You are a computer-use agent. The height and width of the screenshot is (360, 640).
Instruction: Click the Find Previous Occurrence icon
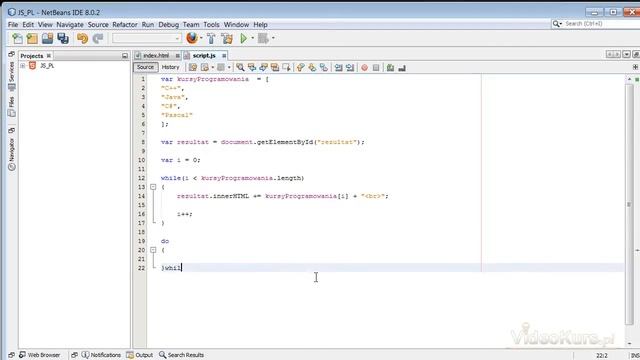pos(252,67)
